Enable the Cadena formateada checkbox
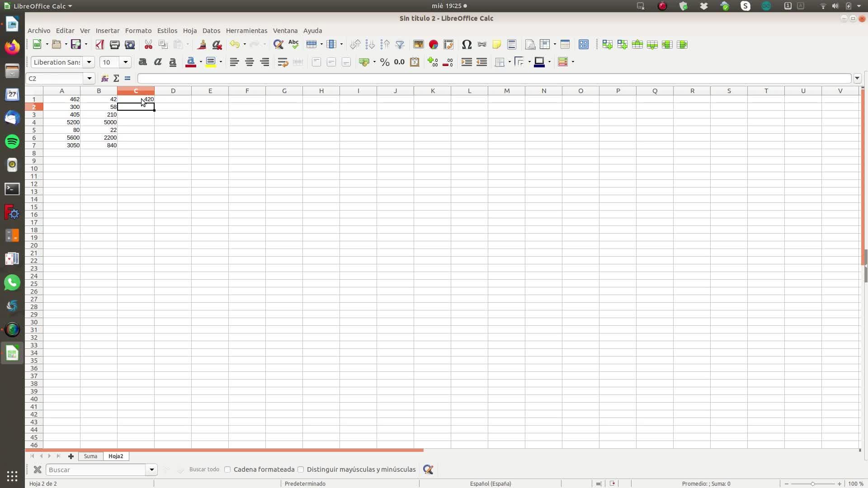The image size is (868, 488). click(x=227, y=469)
